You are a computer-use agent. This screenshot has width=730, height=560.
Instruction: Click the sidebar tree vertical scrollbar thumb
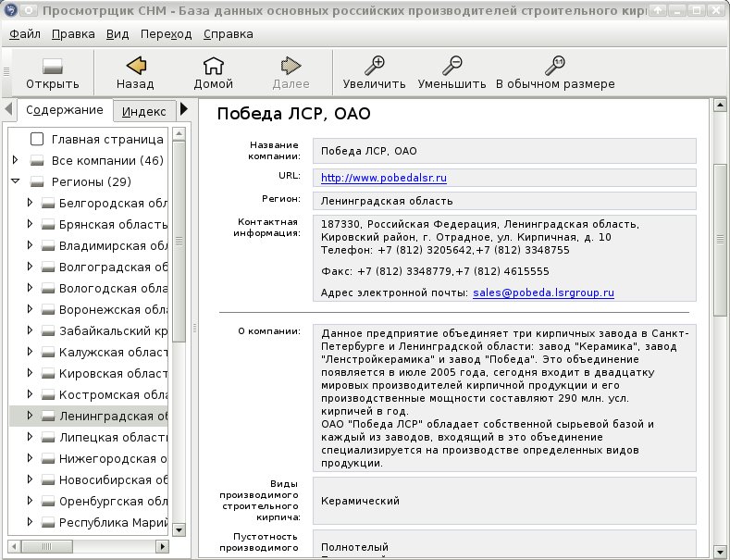coord(179,242)
